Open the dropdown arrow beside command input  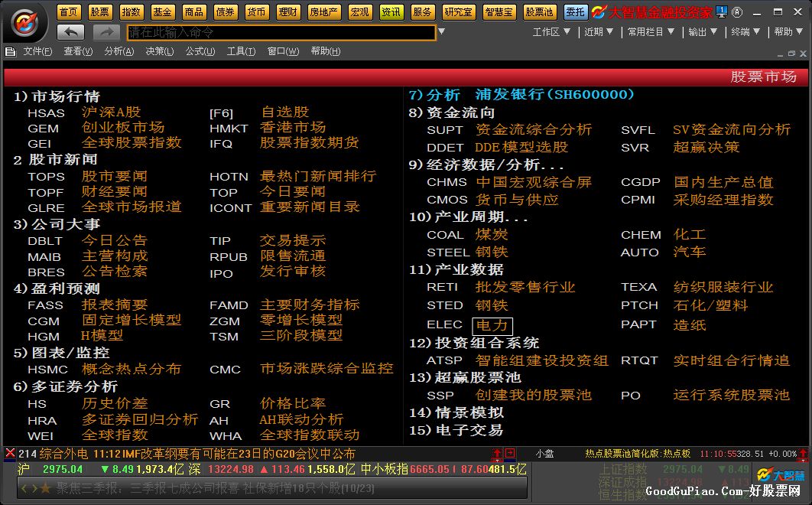(442, 31)
